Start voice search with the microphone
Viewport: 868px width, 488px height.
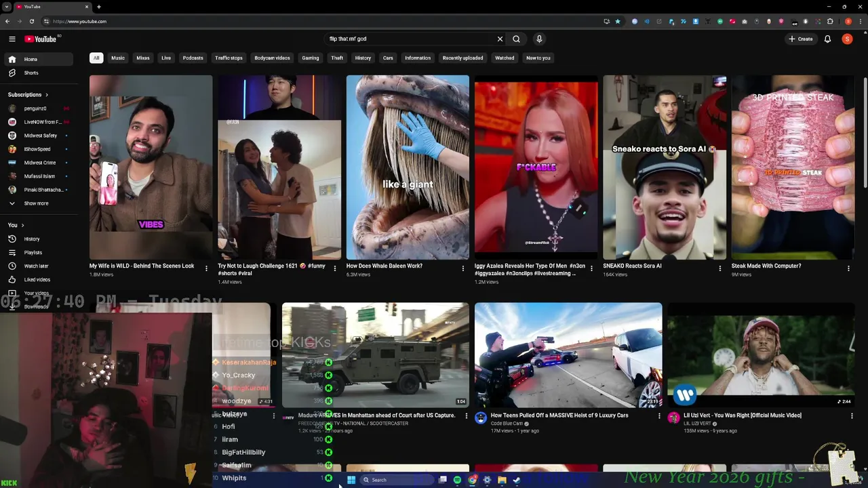pos(539,39)
